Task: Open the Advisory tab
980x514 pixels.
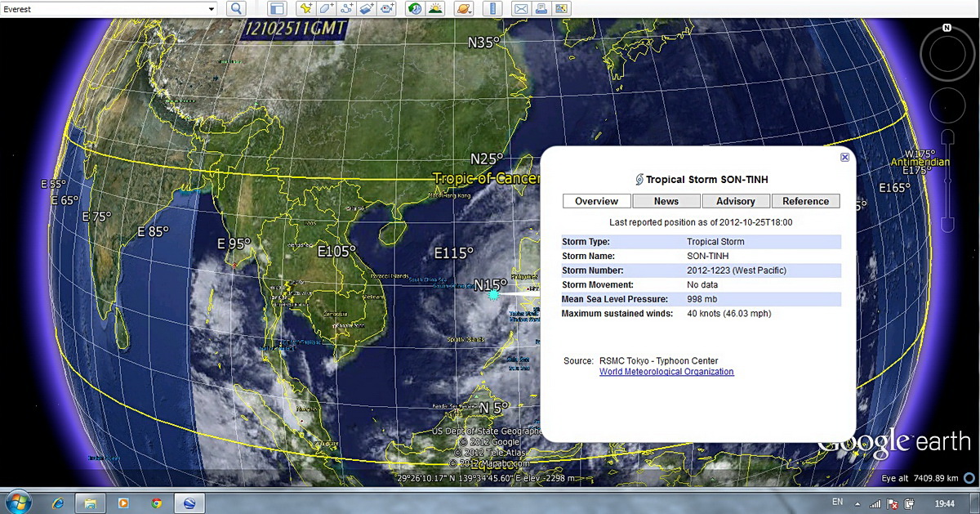Action: pos(736,201)
